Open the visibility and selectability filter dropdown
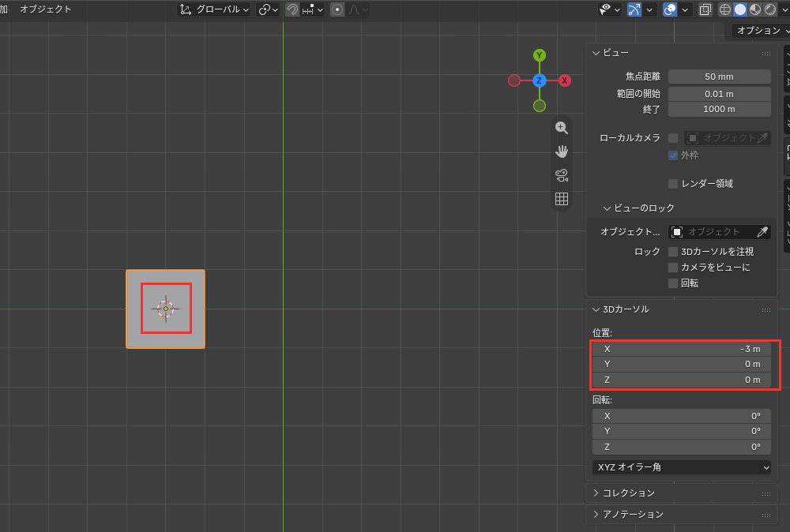This screenshot has height=532, width=790. 609,9
